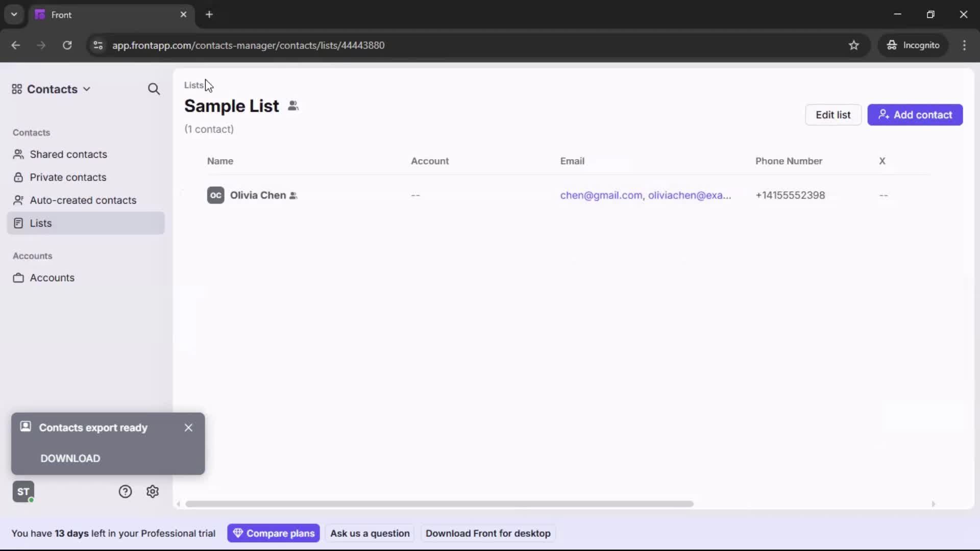This screenshot has height=551, width=980.
Task: Click the Edit list button
Action: pos(833,115)
